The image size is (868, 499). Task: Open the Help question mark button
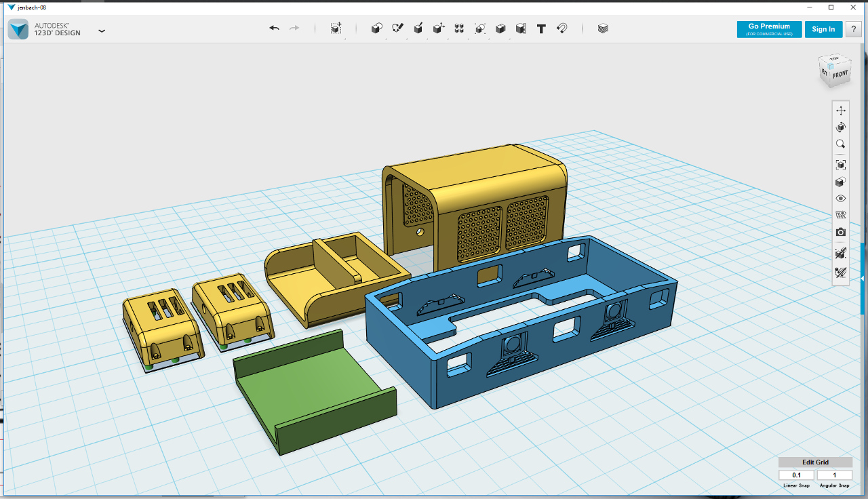(x=854, y=29)
